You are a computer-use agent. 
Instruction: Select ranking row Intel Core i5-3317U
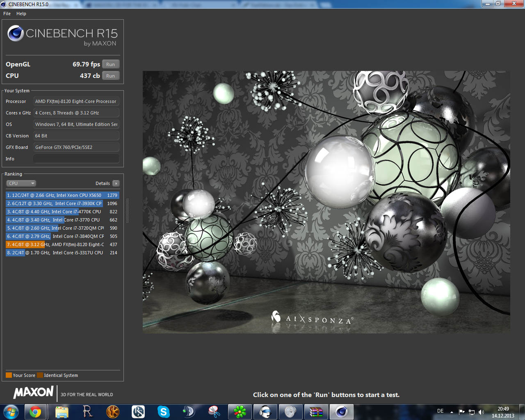[x=62, y=253]
